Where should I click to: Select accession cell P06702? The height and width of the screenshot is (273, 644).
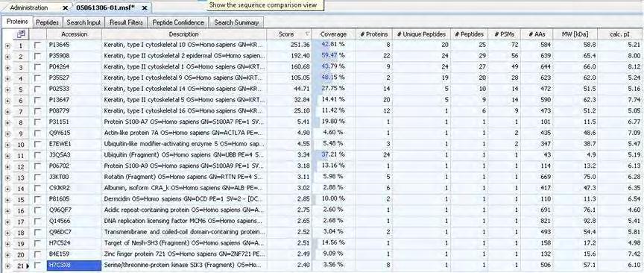[74, 166]
